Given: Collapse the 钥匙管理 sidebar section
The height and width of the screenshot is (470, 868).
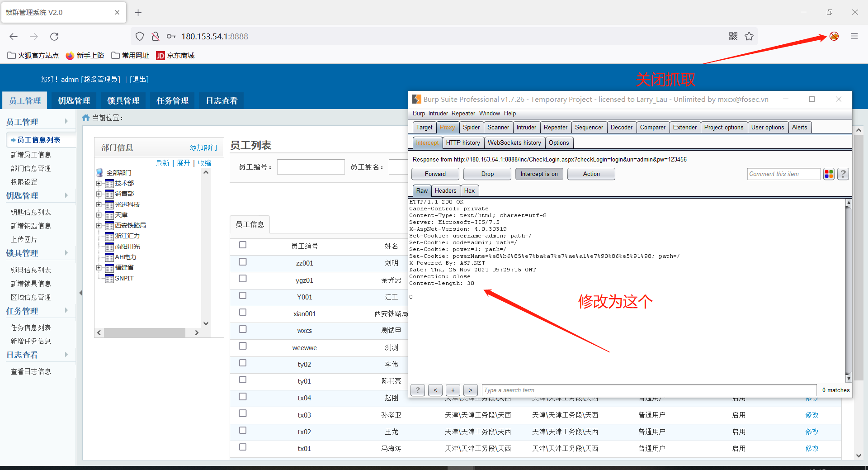Looking at the screenshot, I should coord(66,195).
